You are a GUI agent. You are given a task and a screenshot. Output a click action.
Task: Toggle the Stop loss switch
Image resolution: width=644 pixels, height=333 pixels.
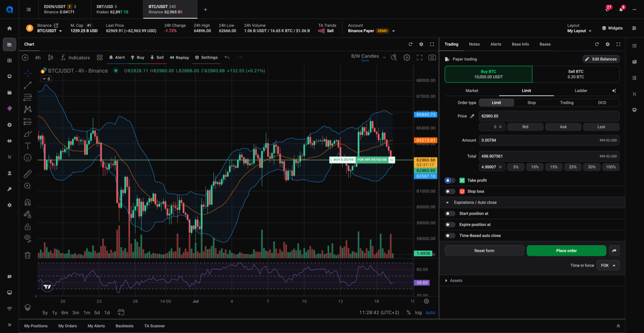[x=450, y=191]
